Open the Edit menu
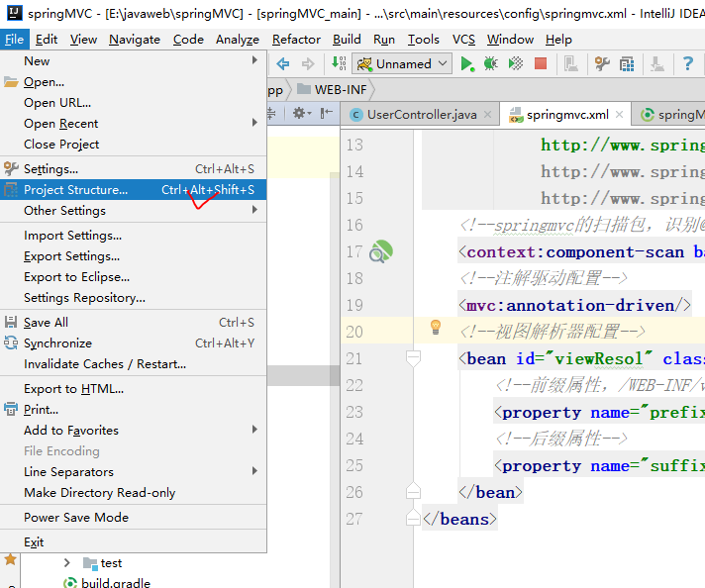This screenshot has width=705, height=588. point(47,40)
